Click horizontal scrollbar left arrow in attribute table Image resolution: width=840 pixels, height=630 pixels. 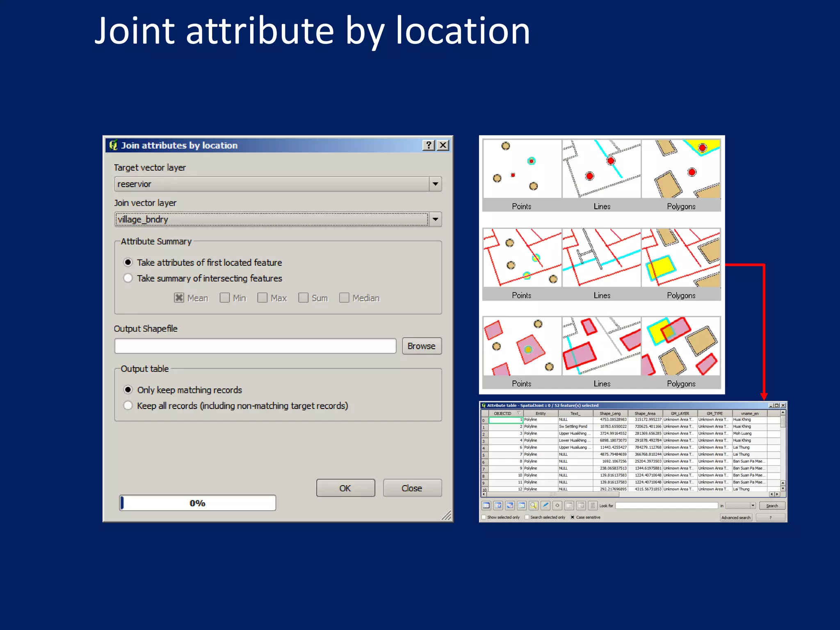coord(484,494)
